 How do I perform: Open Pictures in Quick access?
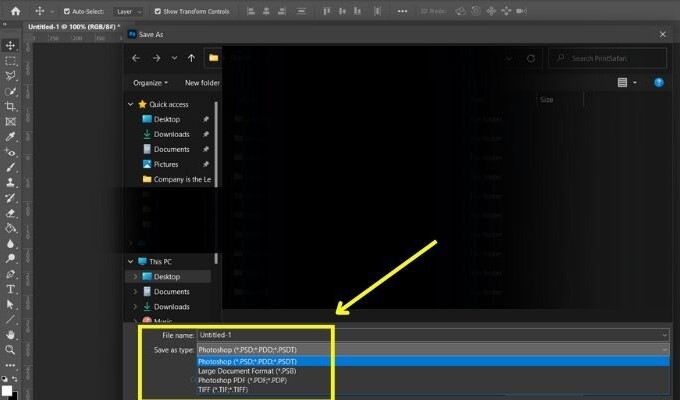(166, 164)
